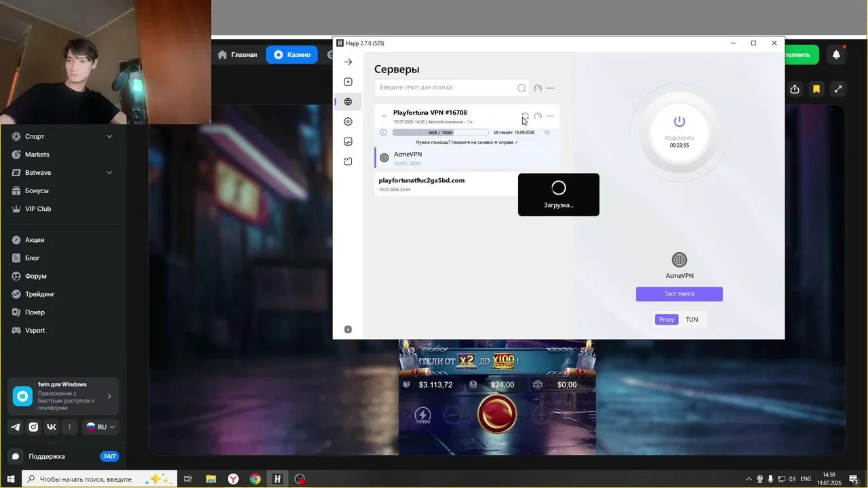Go to the Главная tab on the casino page

(238, 55)
